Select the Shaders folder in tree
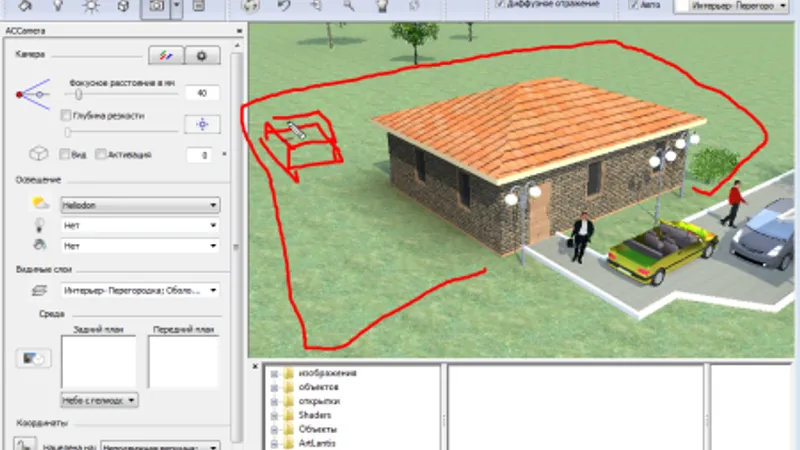 pos(314,415)
